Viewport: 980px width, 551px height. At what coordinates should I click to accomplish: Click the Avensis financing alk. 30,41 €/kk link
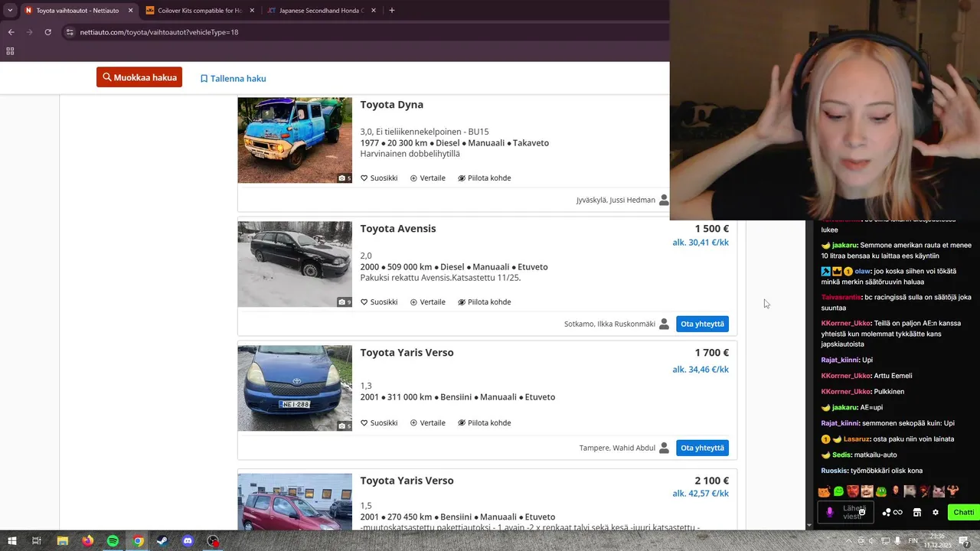tap(701, 243)
